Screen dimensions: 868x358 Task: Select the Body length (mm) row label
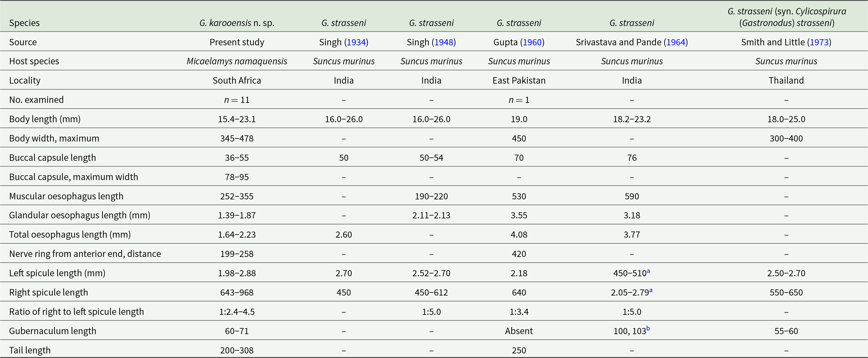(x=45, y=119)
